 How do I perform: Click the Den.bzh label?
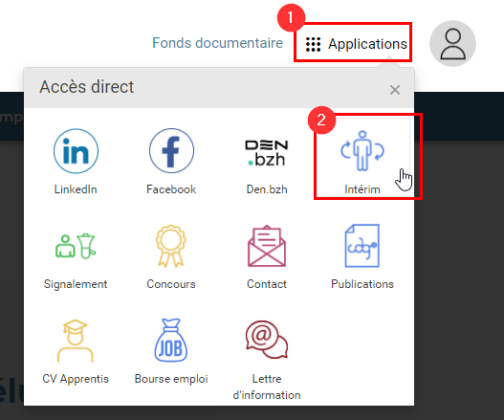[x=267, y=189]
